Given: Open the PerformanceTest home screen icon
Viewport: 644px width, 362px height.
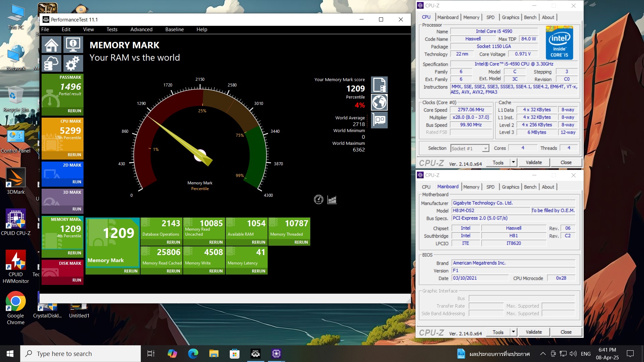Looking at the screenshot, I should point(52,45).
